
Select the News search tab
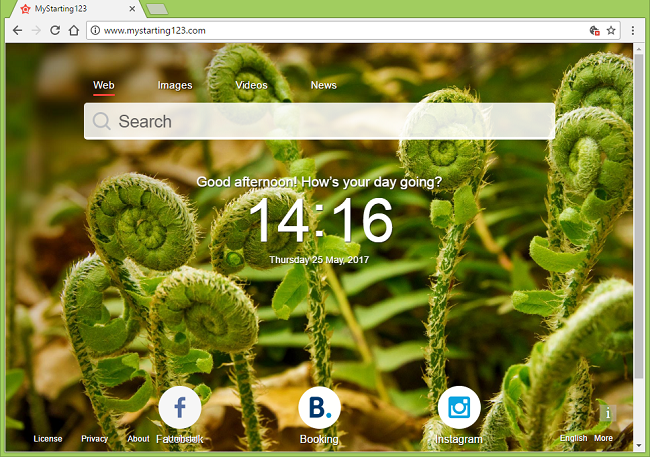[x=323, y=85]
